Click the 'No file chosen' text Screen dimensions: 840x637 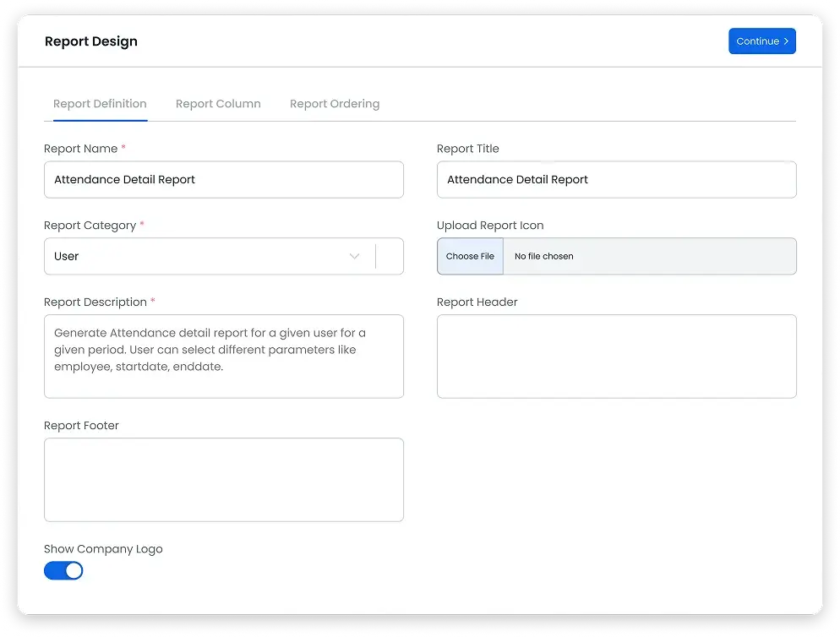pos(543,257)
